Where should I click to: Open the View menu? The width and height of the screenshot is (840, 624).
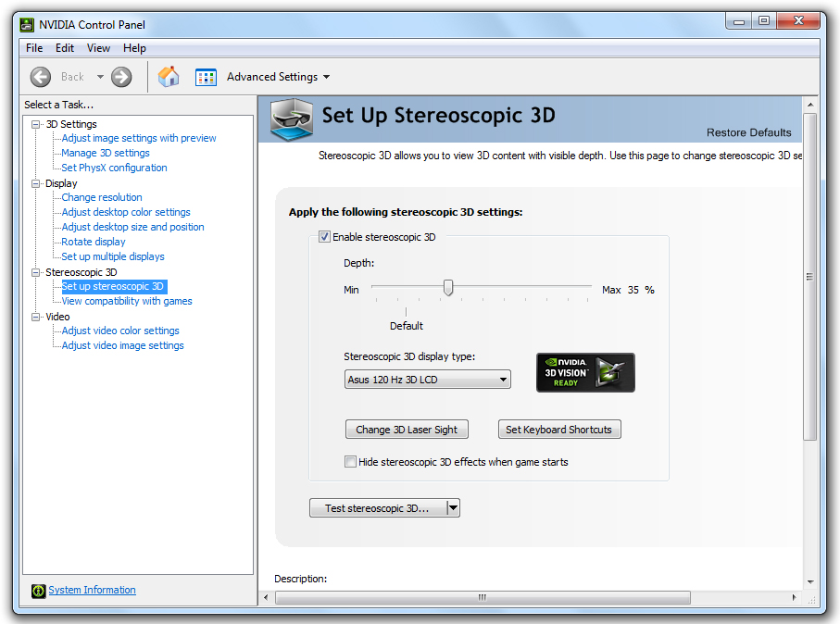click(98, 48)
